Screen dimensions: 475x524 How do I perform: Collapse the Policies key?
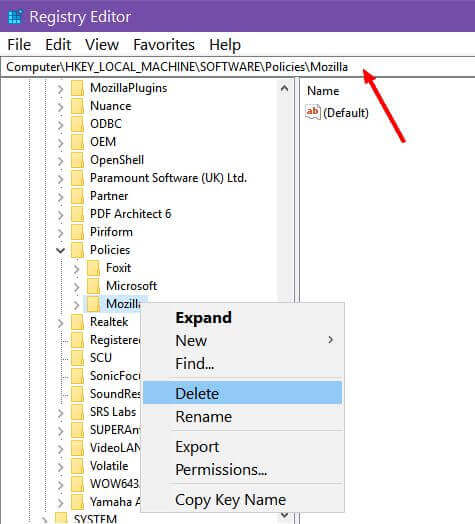[x=61, y=250]
